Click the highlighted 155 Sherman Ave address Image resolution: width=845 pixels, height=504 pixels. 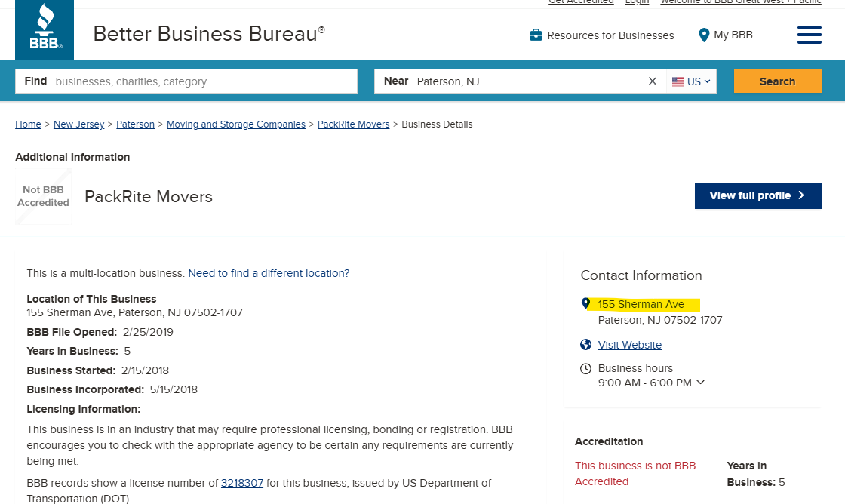(x=641, y=304)
